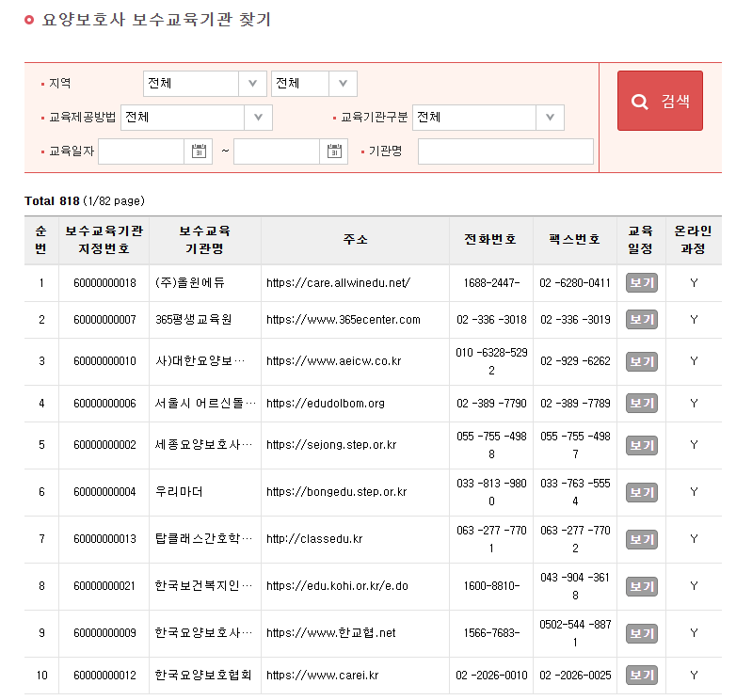Click address https://edudolbom.org
Image resolution: width=736 pixels, height=700 pixels.
[x=326, y=403]
